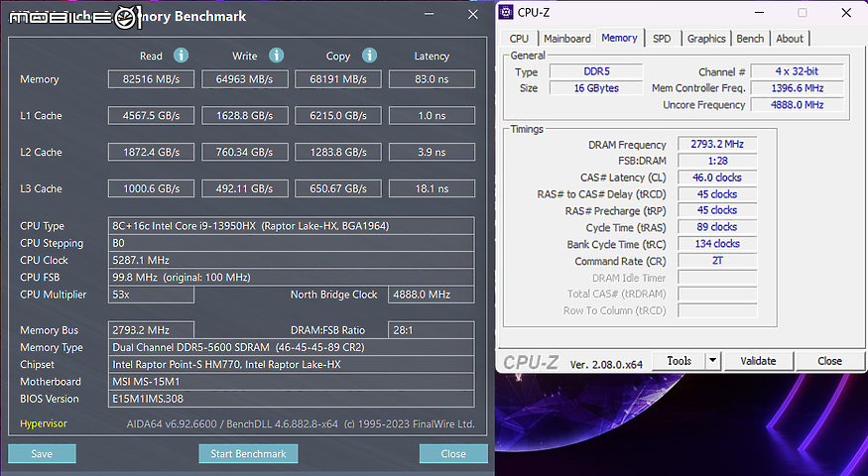
Task: Click the Memory Write value 64963 MB/s
Action: click(245, 79)
